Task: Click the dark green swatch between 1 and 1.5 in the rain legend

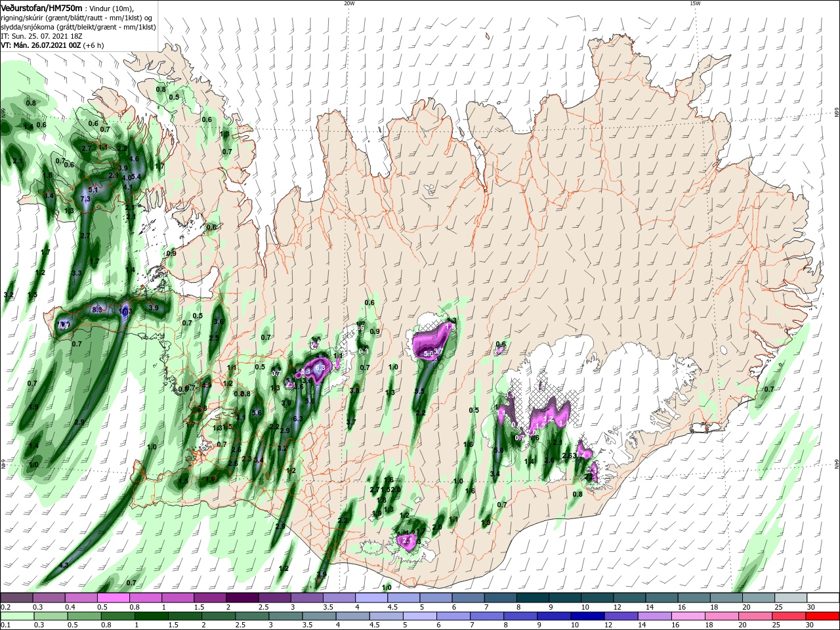Action: 152,616
